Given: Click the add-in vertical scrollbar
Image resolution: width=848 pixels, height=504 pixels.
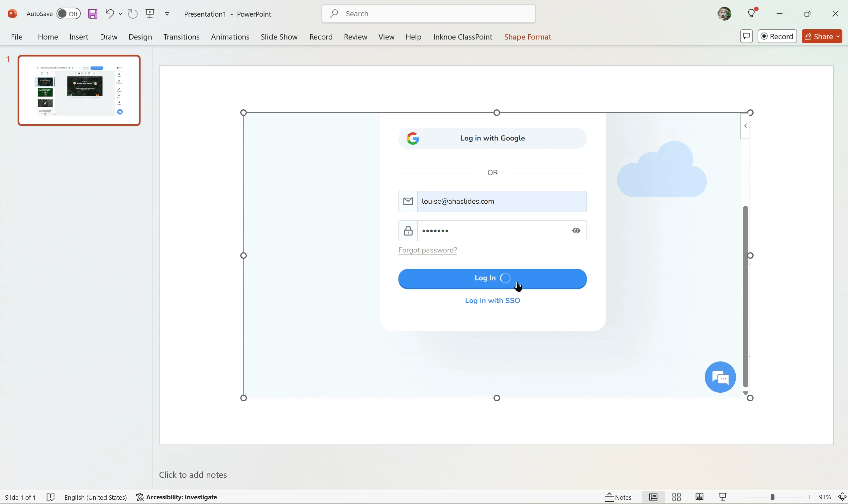Looking at the screenshot, I should (x=745, y=296).
